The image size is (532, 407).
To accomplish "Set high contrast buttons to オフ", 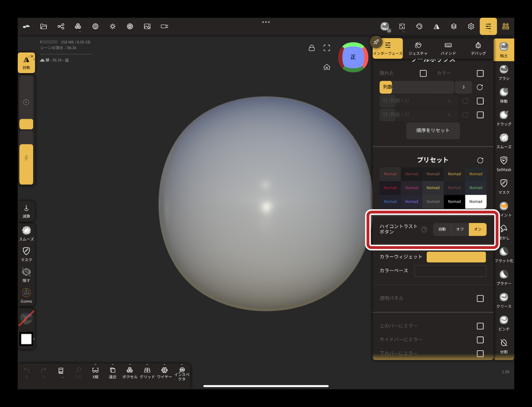I will pyautogui.click(x=460, y=229).
